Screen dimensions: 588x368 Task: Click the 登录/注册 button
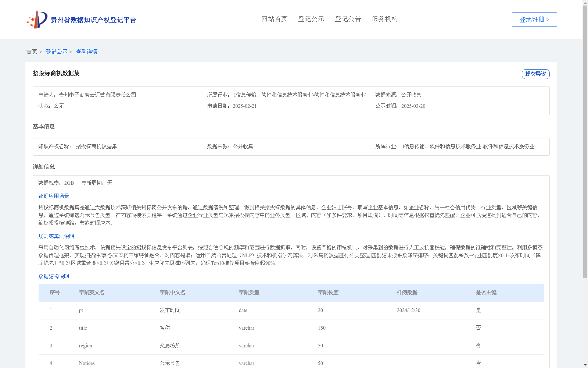pyautogui.click(x=534, y=20)
